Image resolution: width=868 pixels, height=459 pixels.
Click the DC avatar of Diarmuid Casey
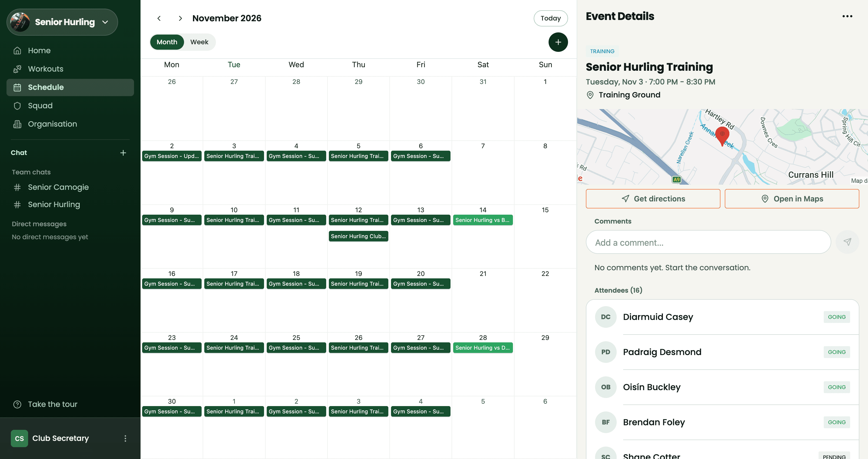pyautogui.click(x=606, y=317)
